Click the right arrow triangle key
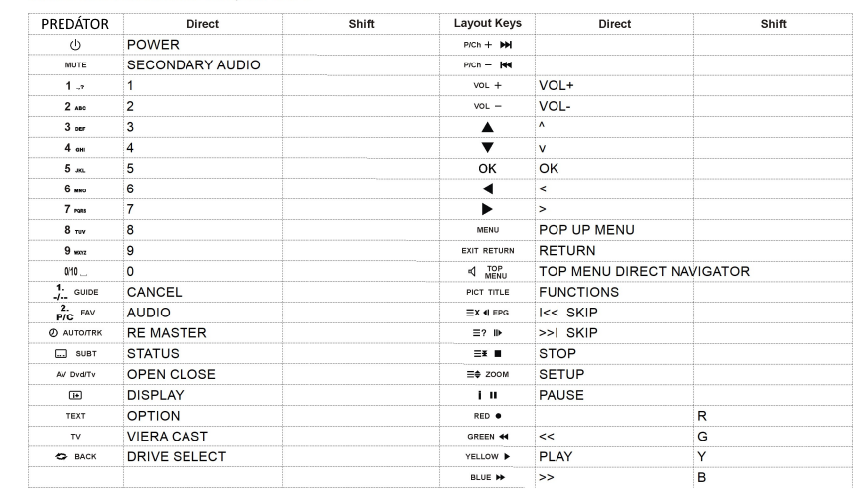 (x=487, y=209)
